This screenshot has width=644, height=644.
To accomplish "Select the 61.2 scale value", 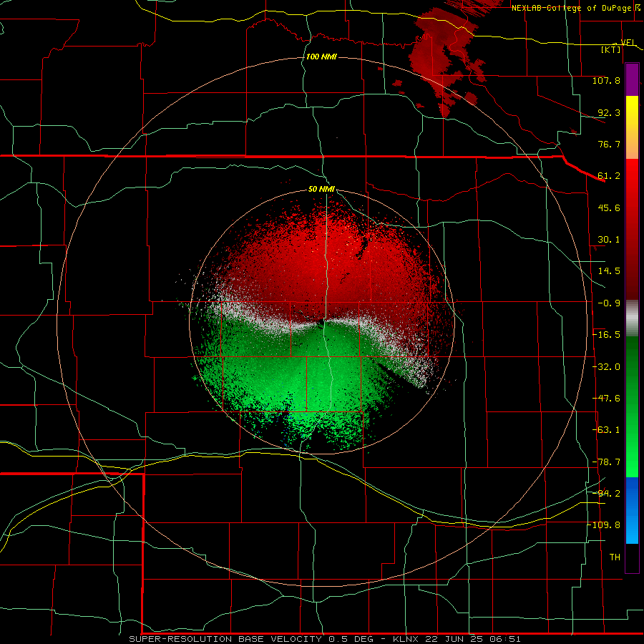I will [x=609, y=176].
